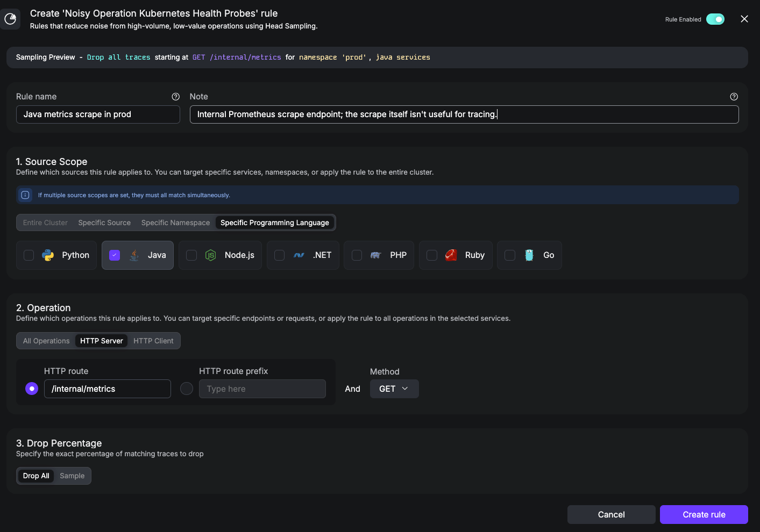The image size is (760, 532).
Task: Check the Node.js checkbox
Action: (x=191, y=255)
